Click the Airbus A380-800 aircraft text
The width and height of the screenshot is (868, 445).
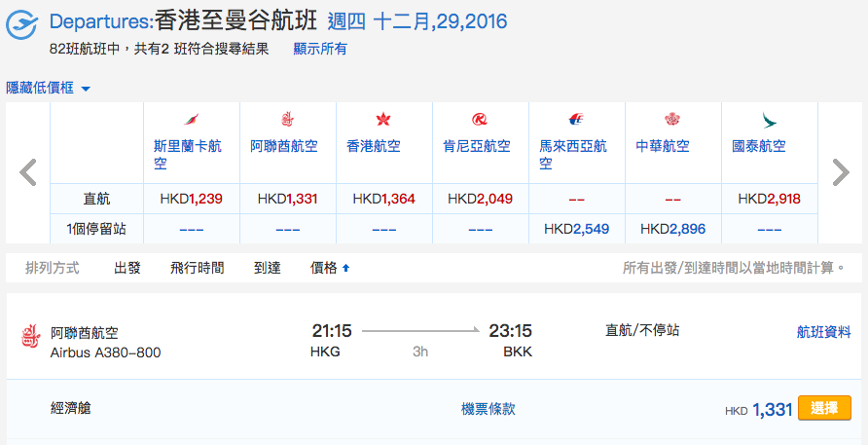pos(105,353)
